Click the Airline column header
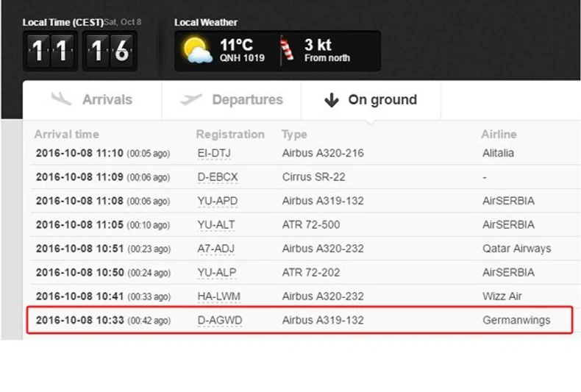The width and height of the screenshot is (581, 392). pos(499,135)
